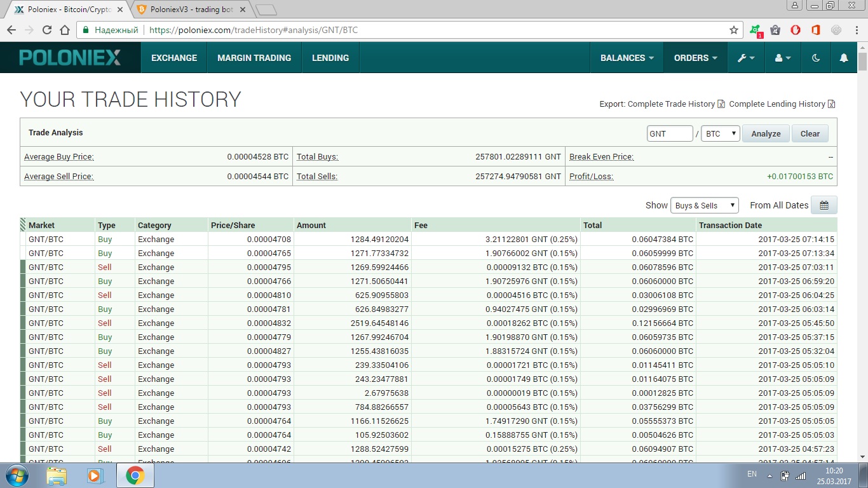
Task: Open browser home page
Action: click(65, 30)
